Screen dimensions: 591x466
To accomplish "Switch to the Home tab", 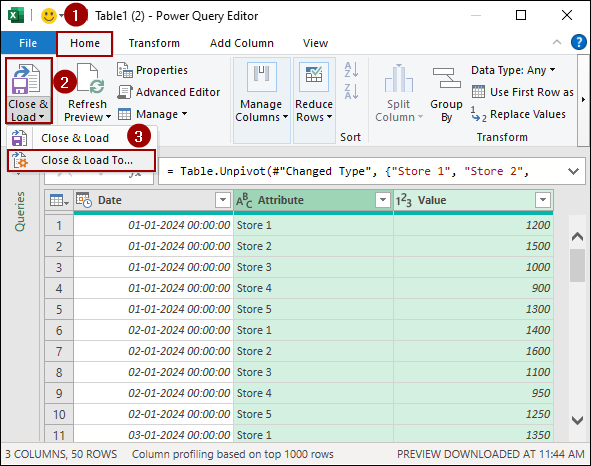I will tap(85, 43).
